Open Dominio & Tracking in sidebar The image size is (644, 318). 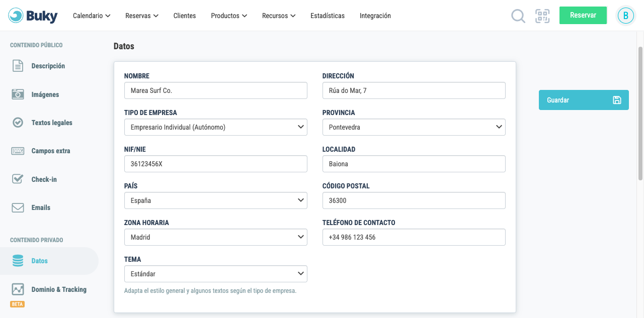(59, 289)
